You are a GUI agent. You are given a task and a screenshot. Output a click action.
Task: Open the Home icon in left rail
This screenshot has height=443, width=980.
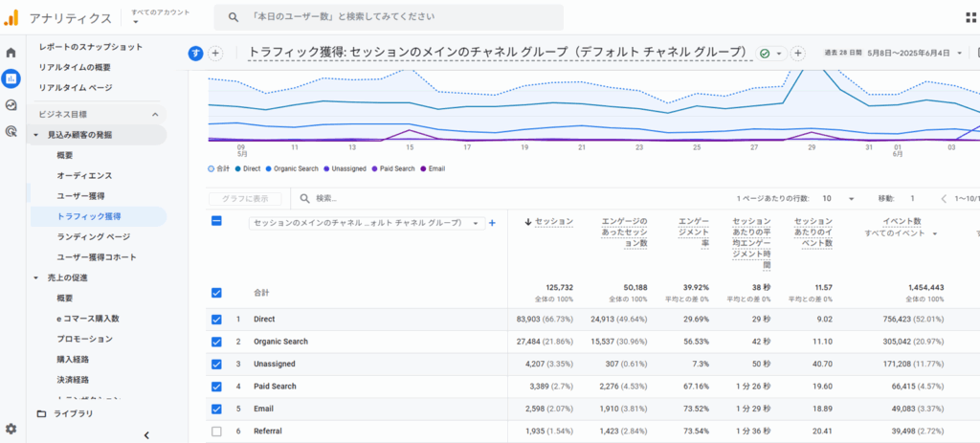click(x=11, y=54)
